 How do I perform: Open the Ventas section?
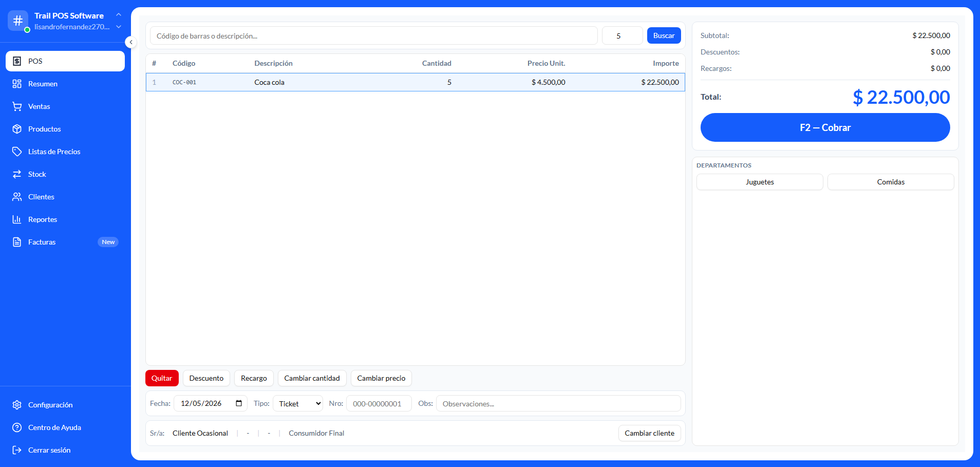(x=65, y=106)
